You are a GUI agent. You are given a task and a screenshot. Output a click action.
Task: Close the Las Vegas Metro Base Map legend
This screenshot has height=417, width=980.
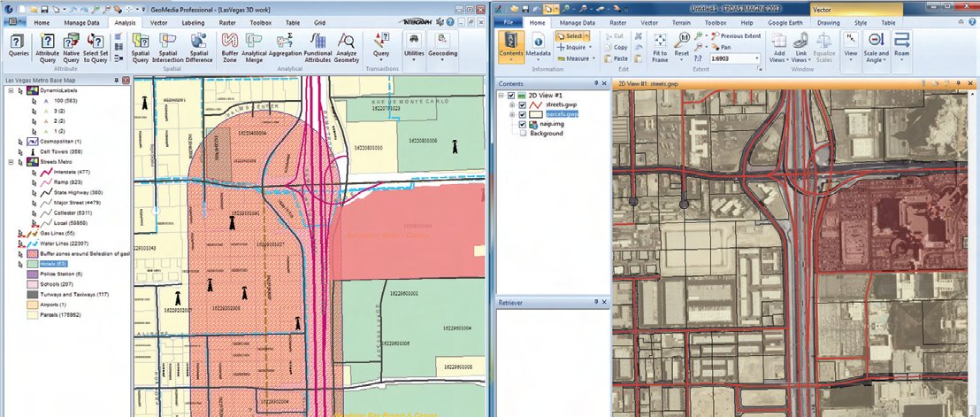click(126, 81)
